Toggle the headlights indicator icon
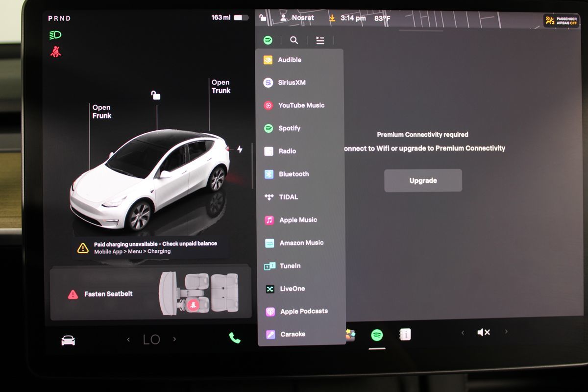 (x=55, y=35)
